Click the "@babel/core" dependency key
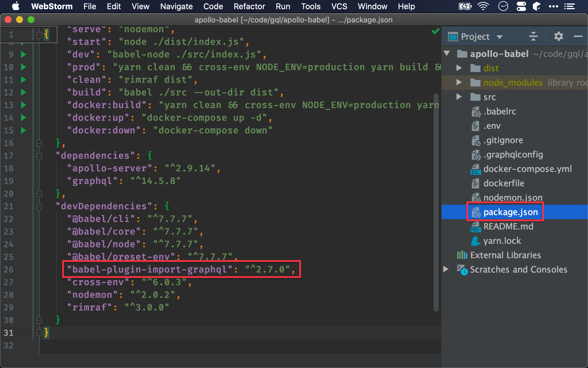This screenshot has height=368, width=588. point(104,231)
